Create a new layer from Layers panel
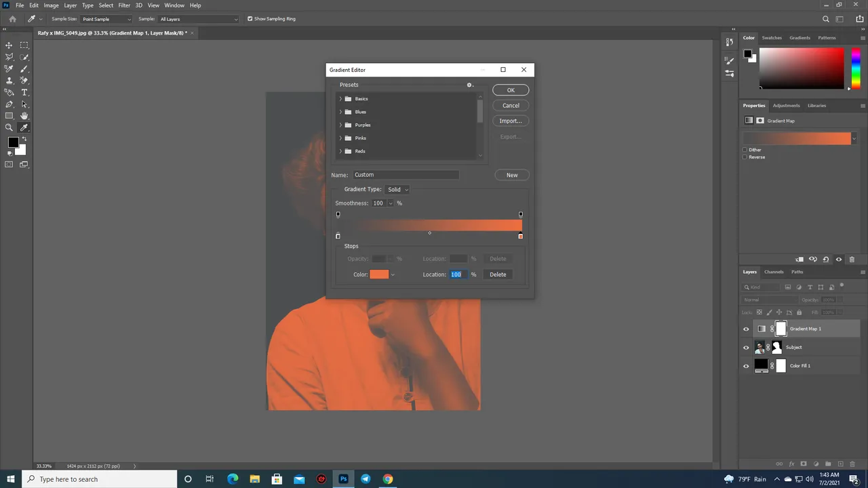 (x=840, y=464)
